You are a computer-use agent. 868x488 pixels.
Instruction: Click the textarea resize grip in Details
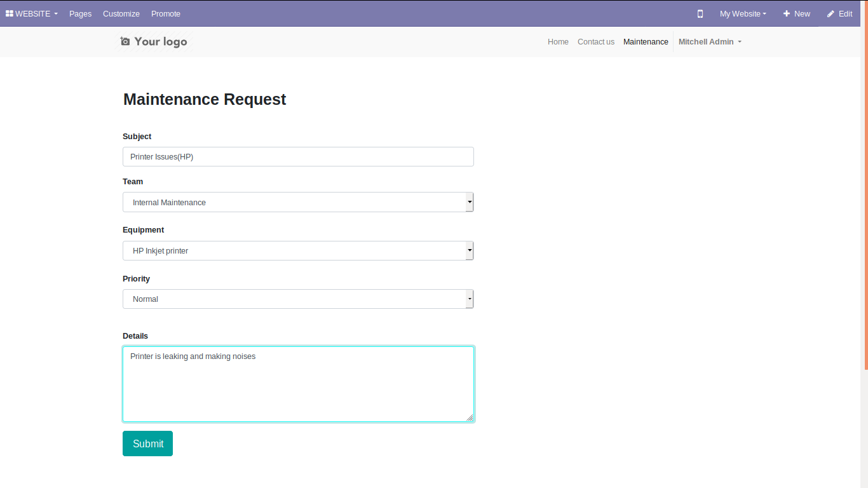(470, 417)
